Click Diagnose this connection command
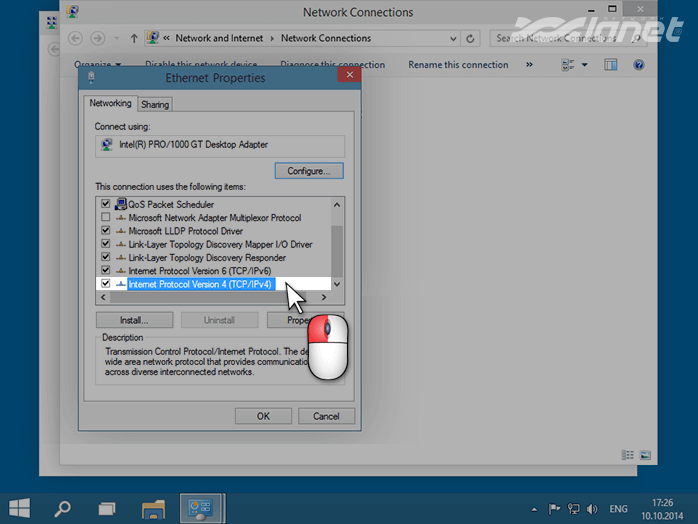698x524 pixels. (333, 65)
